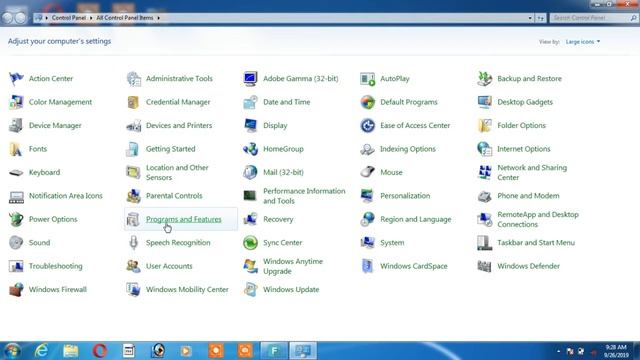Viewport: 640px width, 360px height.
Task: Open the User Accounts link
Action: pyautogui.click(x=169, y=266)
